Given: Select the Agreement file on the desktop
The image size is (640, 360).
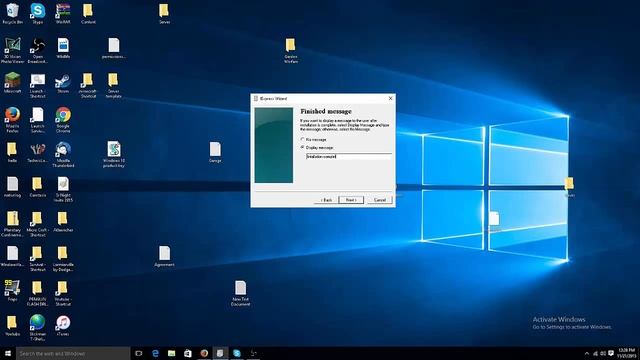Looking at the screenshot, I should tap(164, 256).
